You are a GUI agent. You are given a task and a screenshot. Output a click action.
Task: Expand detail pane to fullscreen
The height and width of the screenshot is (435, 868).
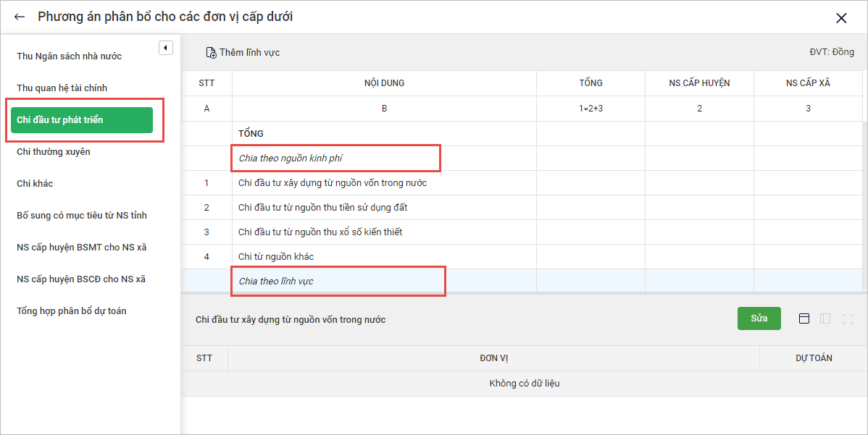(848, 319)
